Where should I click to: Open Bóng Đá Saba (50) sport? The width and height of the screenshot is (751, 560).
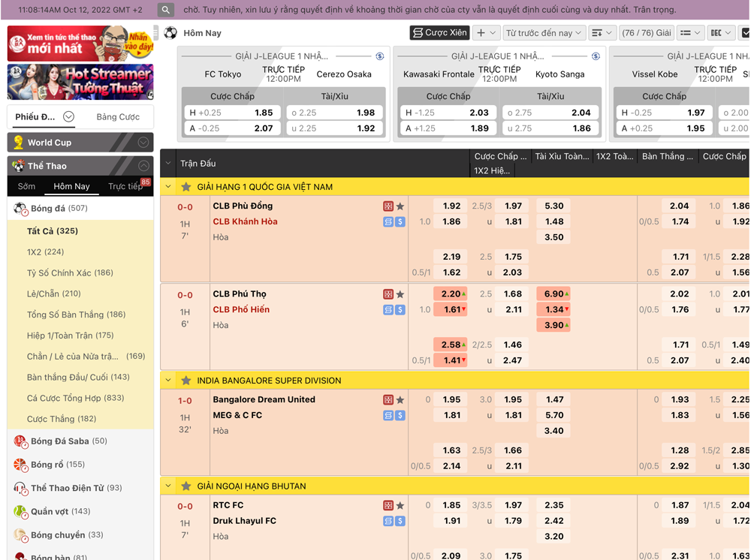pyautogui.click(x=80, y=441)
